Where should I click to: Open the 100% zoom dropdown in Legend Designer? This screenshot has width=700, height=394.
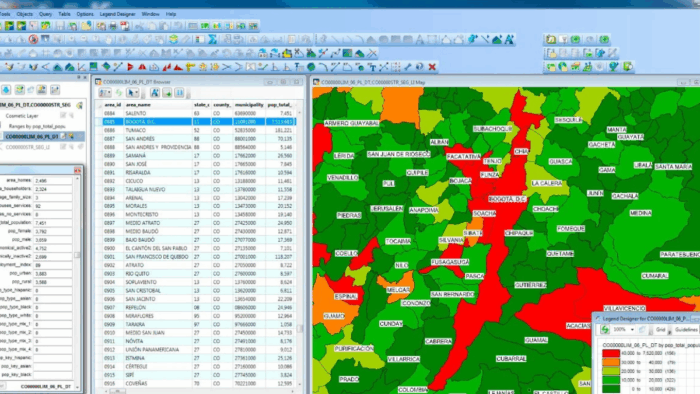coord(632,330)
